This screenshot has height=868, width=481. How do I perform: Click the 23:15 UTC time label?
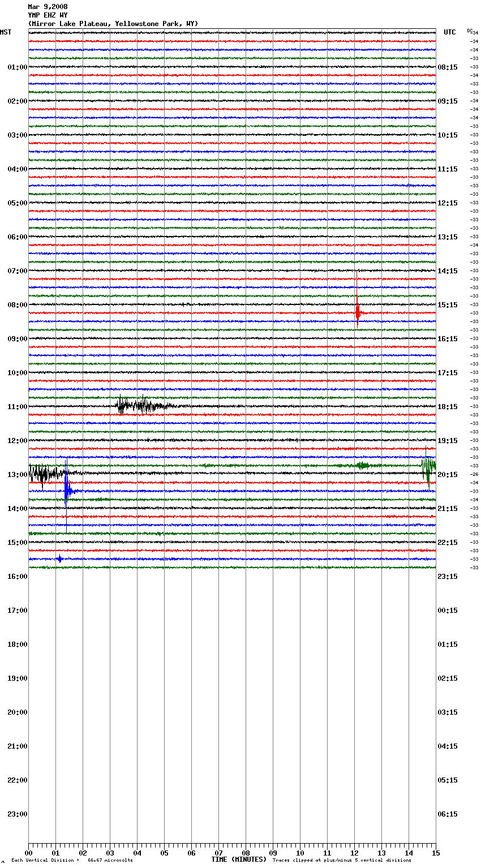[x=448, y=576]
